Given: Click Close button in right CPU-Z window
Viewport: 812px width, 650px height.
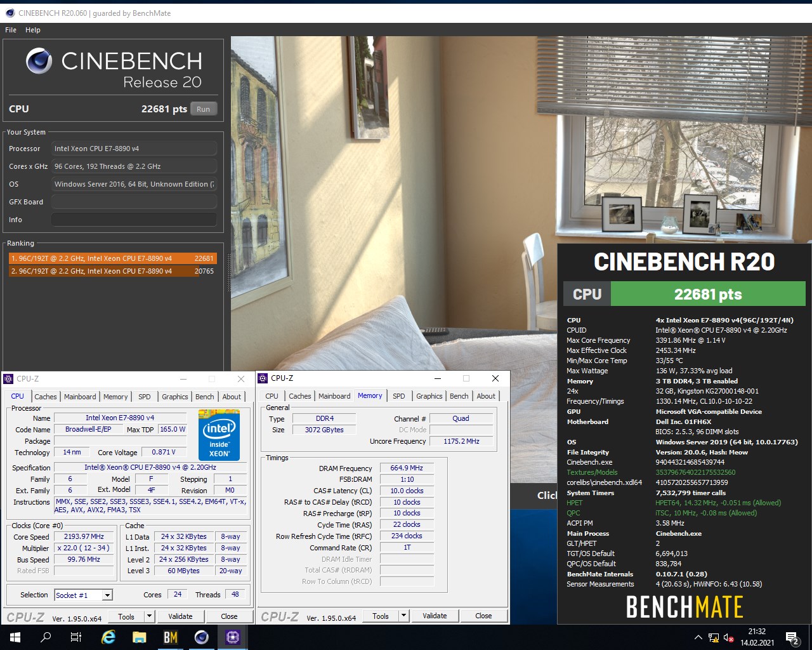Looking at the screenshot, I should coord(483,616).
